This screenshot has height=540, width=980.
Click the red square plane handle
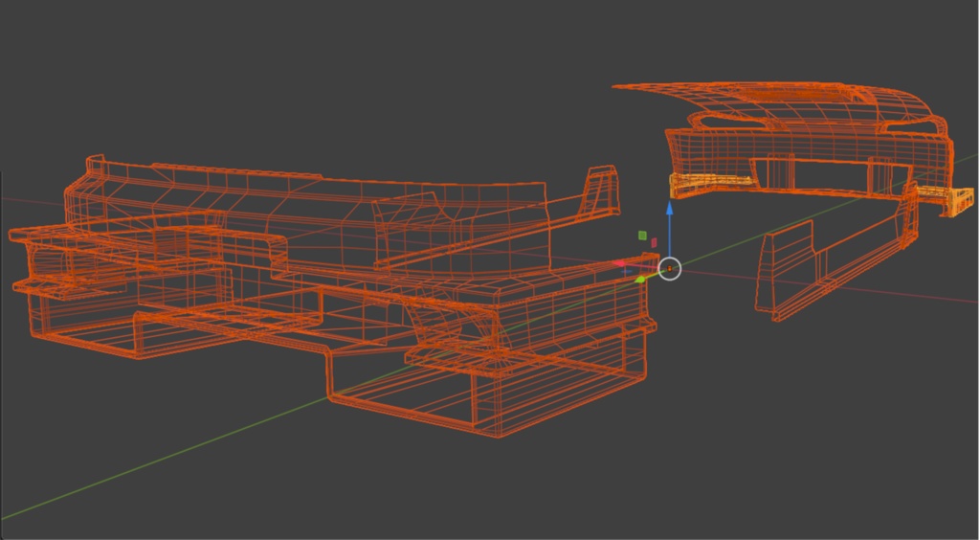[654, 242]
